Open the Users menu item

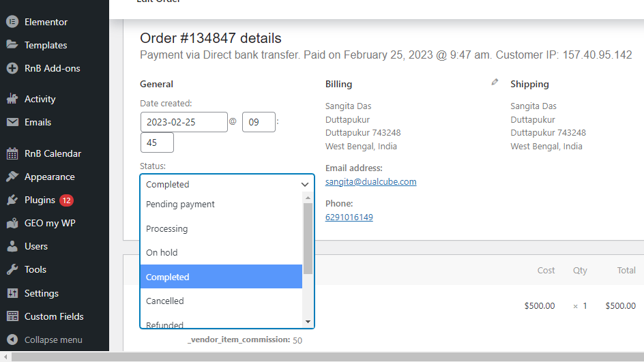(36, 246)
